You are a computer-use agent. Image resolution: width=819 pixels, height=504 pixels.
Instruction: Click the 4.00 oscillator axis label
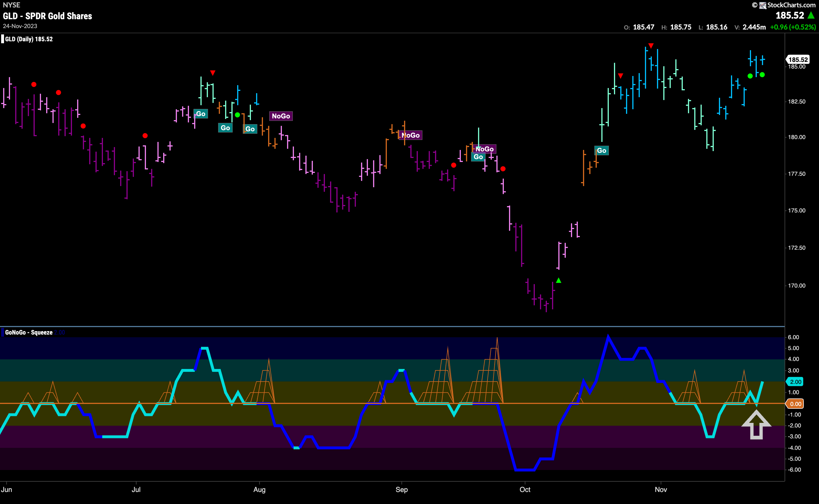tap(793, 359)
